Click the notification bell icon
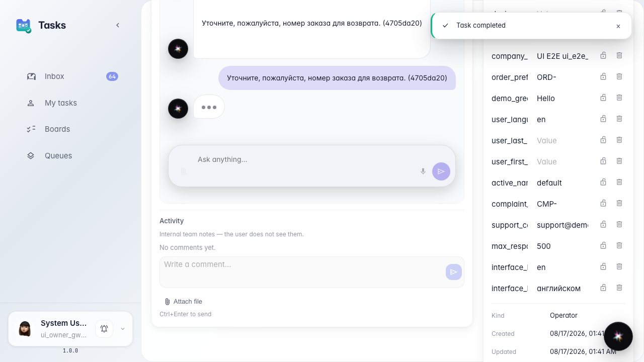Viewport: 644px width, 362px height. tap(104, 329)
